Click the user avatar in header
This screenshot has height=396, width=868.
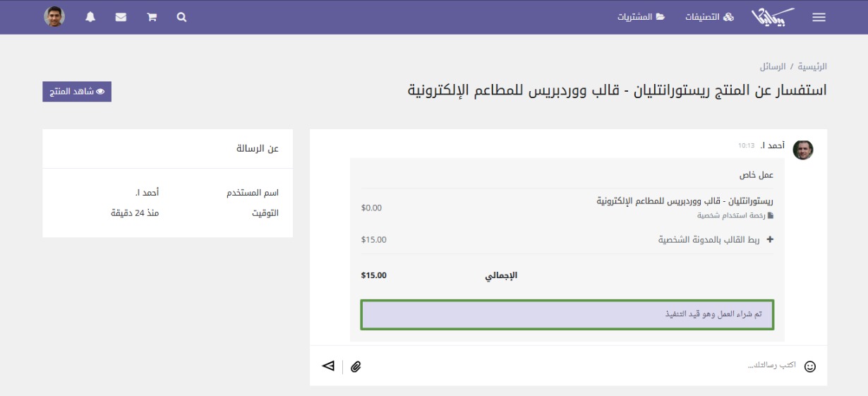click(54, 17)
